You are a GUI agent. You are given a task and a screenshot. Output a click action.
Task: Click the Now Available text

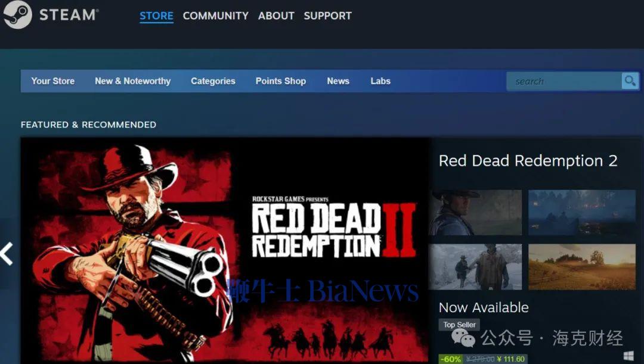484,307
